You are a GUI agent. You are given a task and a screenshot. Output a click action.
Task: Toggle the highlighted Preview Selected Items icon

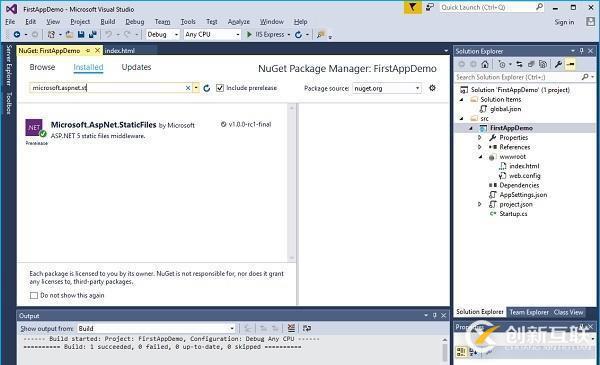click(x=571, y=64)
